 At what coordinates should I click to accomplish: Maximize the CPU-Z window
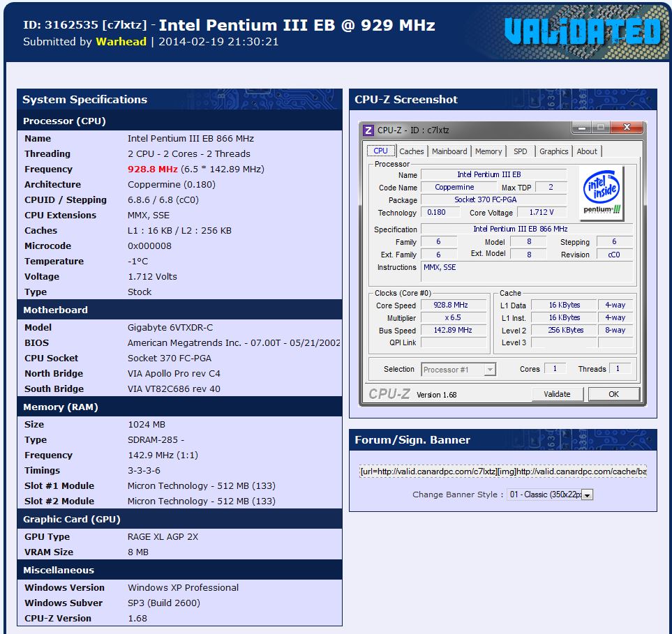pos(601,128)
